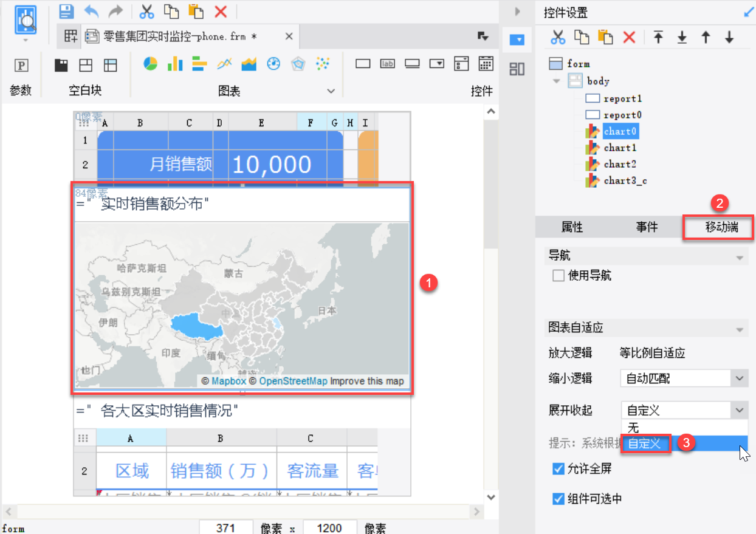Click the parameter panel P icon
The height and width of the screenshot is (534, 756).
(21, 65)
